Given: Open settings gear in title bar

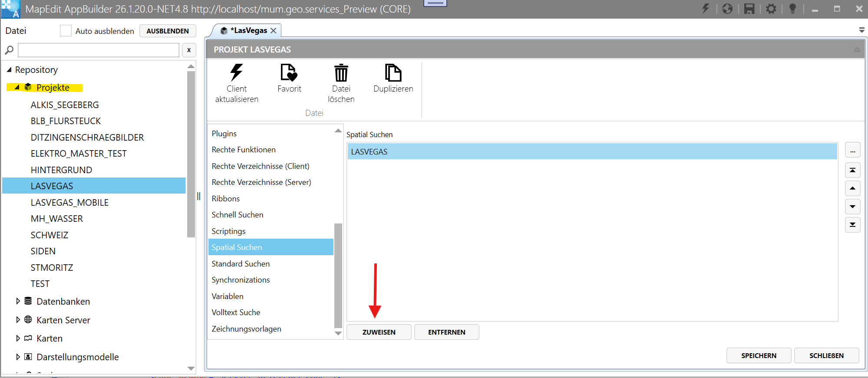Looking at the screenshot, I should [771, 9].
